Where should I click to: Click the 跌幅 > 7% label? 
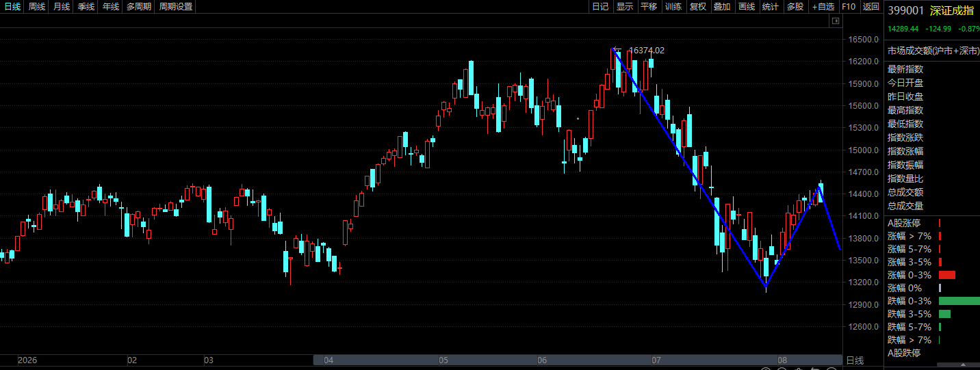(x=910, y=340)
